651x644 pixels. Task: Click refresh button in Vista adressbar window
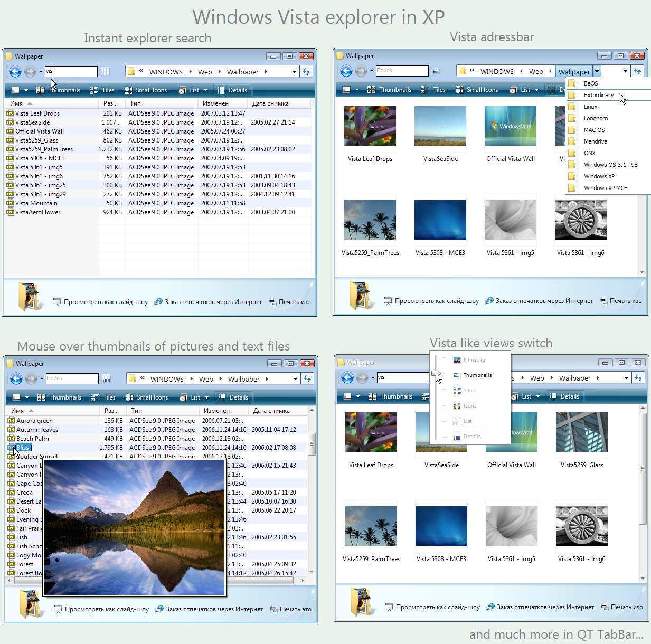(637, 71)
